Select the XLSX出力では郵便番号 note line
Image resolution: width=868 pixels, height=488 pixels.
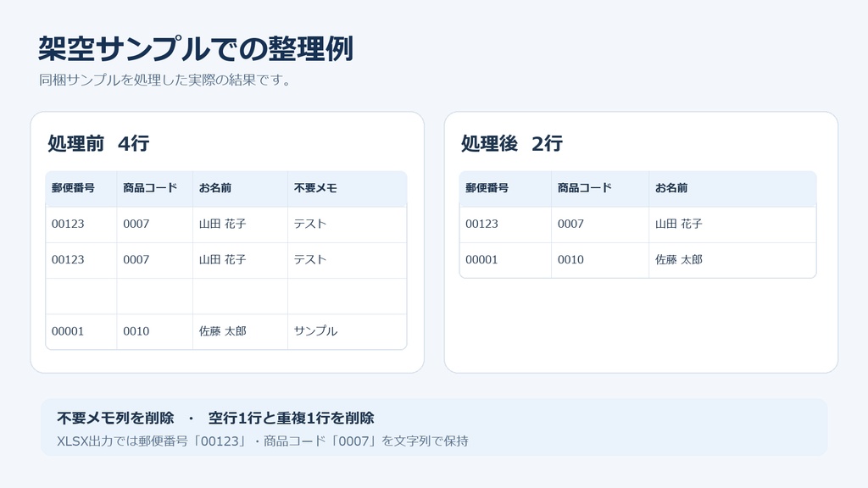pyautogui.click(x=263, y=441)
